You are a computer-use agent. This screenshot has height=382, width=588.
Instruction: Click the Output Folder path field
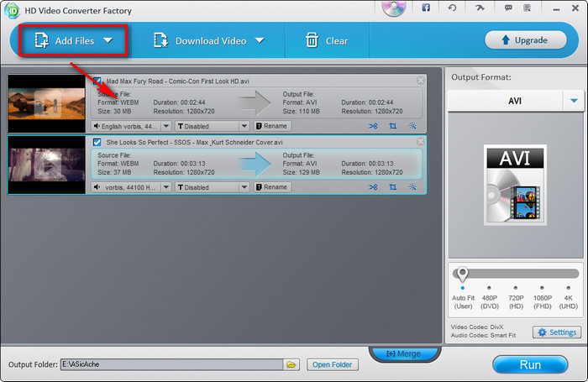tap(171, 364)
